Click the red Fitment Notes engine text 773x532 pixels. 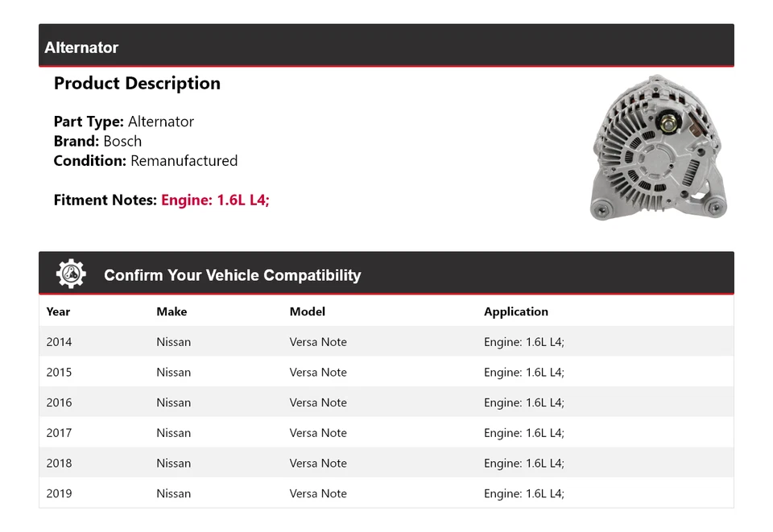pyautogui.click(x=214, y=200)
